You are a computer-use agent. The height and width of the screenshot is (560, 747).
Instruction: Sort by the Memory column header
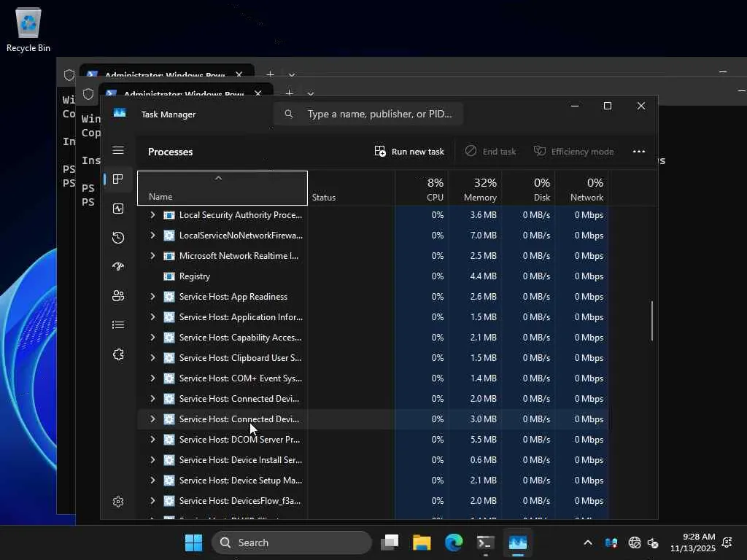[x=475, y=188]
